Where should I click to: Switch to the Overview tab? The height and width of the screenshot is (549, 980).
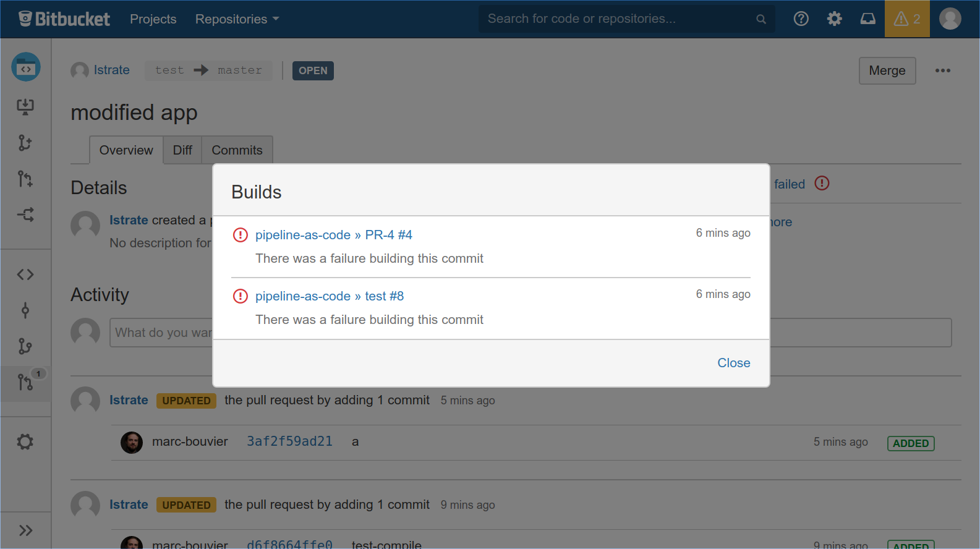126,150
